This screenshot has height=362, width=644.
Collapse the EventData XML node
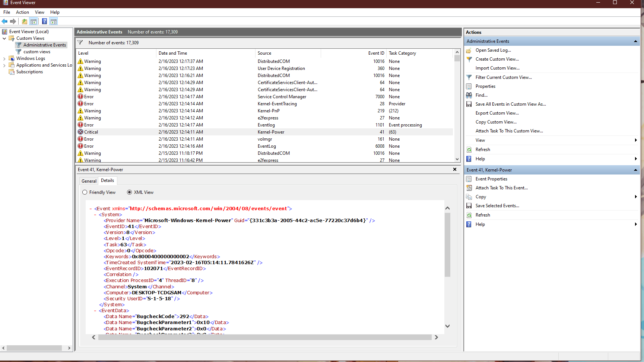tap(95, 311)
